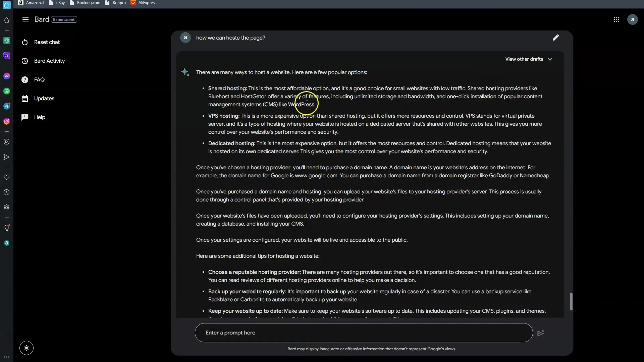Click the Bard Activity icon
The width and height of the screenshot is (644, 362).
pyautogui.click(x=25, y=61)
